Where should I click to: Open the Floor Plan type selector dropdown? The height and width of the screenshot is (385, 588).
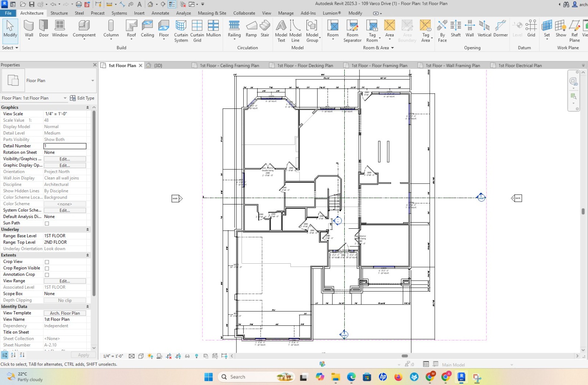pyautogui.click(x=93, y=81)
